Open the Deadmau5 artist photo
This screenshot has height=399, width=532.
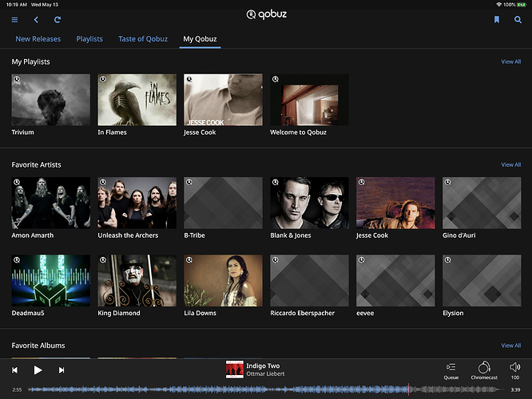pyautogui.click(x=51, y=281)
